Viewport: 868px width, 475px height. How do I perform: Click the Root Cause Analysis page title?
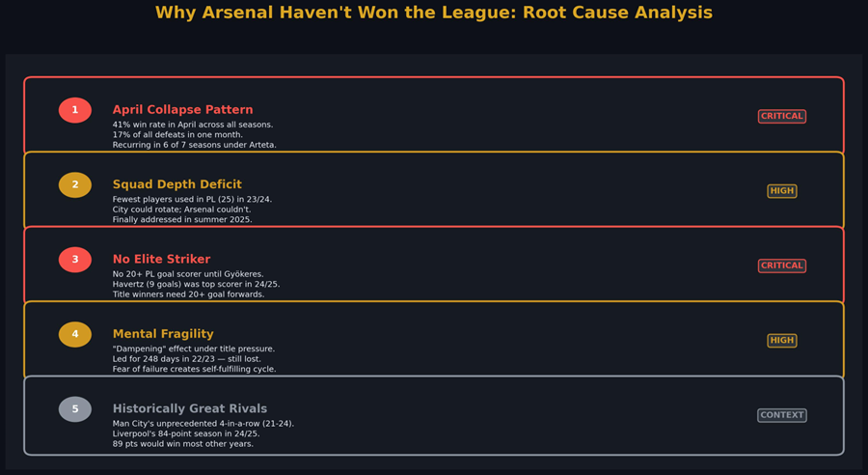pyautogui.click(x=433, y=13)
